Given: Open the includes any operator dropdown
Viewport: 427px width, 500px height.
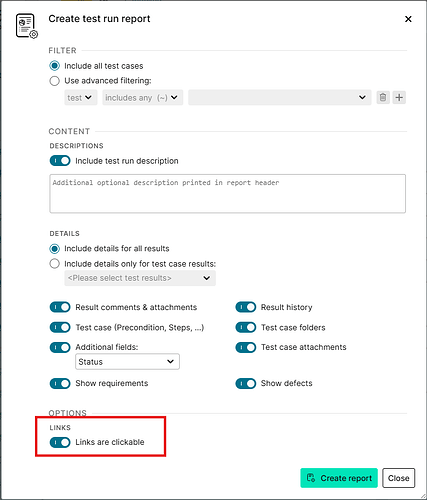Looking at the screenshot, I should [143, 98].
